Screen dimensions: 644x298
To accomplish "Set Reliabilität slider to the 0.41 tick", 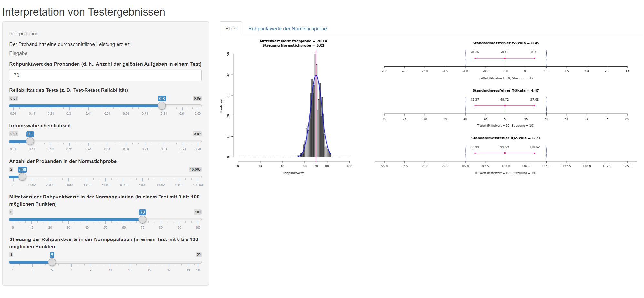I will (x=88, y=106).
